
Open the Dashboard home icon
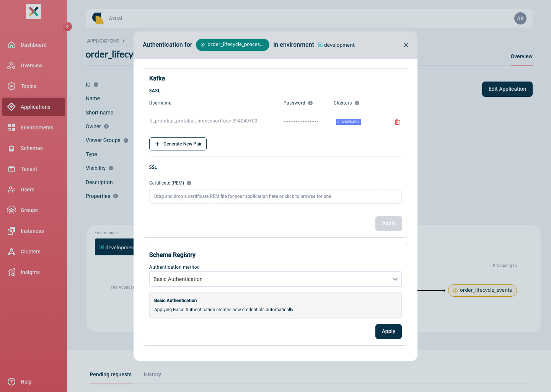(x=11, y=45)
